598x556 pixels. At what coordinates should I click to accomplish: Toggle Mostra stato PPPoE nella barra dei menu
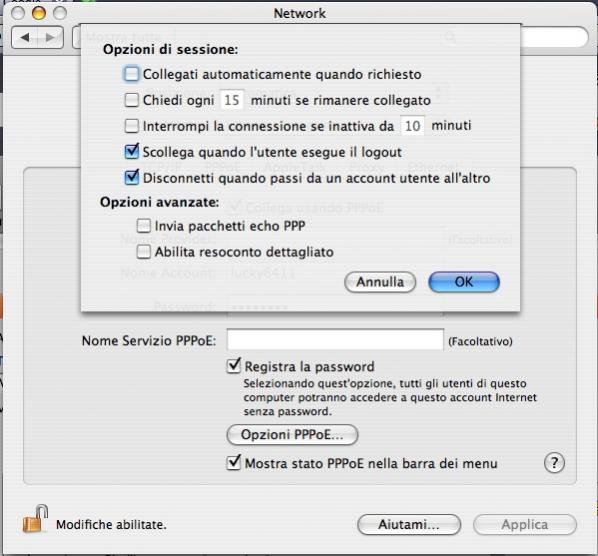point(233,463)
